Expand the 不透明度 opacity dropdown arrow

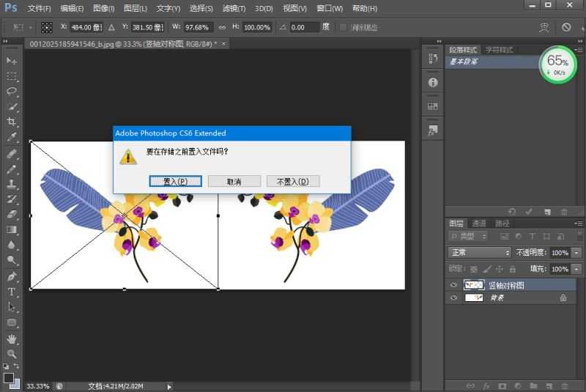[x=576, y=252]
